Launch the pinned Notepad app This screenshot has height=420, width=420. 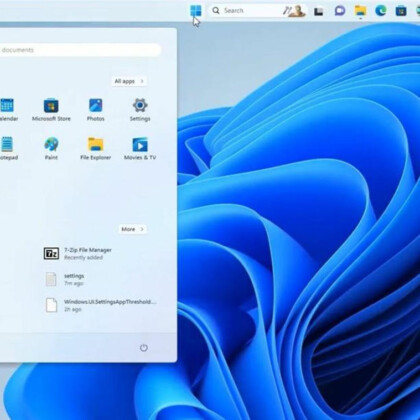7,149
